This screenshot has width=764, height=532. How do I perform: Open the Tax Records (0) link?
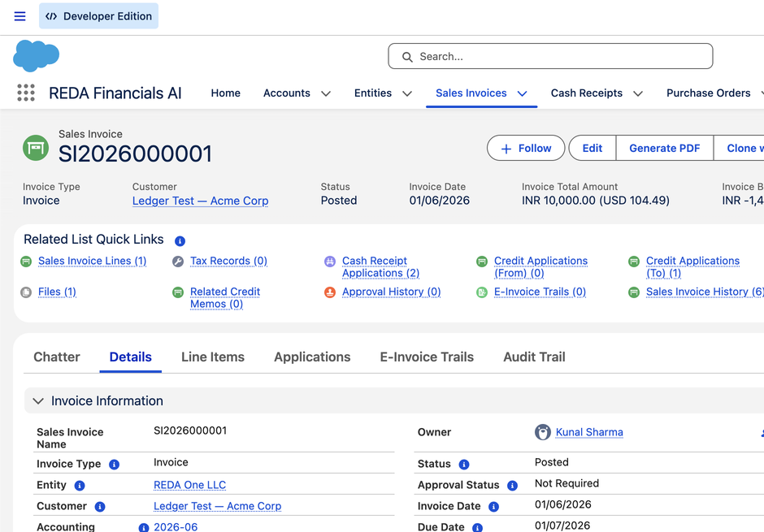click(x=228, y=261)
